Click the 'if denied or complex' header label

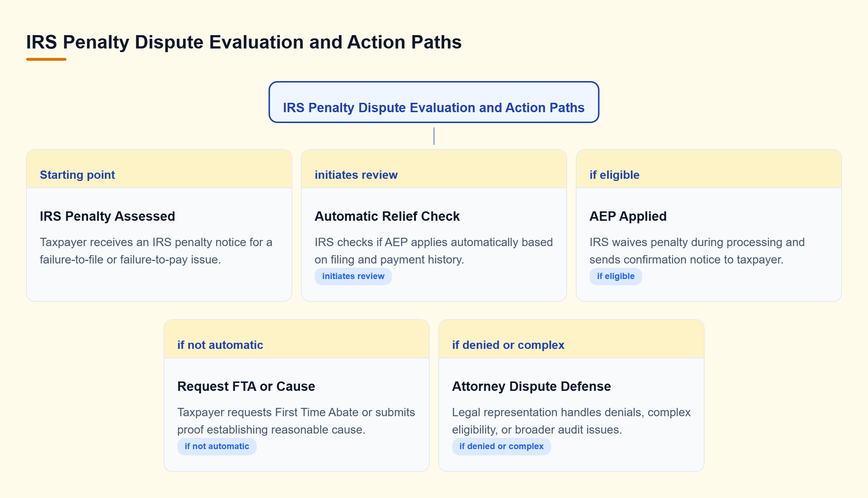click(x=508, y=345)
